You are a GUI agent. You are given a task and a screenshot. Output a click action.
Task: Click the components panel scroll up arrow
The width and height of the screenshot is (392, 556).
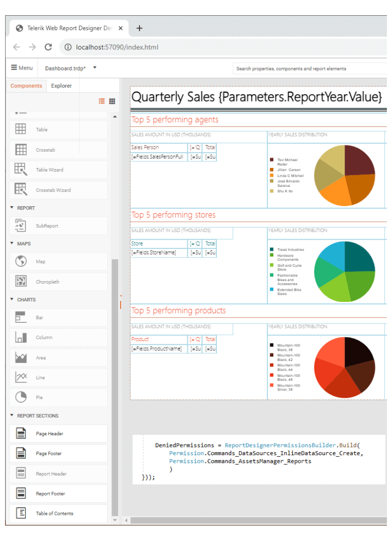point(115,117)
